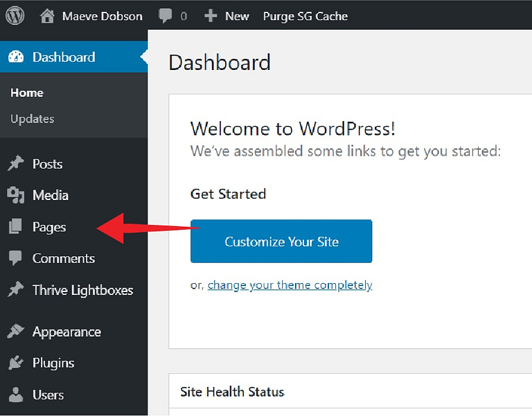This screenshot has height=416, width=532.
Task: Select Updates under Dashboard submenu
Action: pyautogui.click(x=33, y=118)
